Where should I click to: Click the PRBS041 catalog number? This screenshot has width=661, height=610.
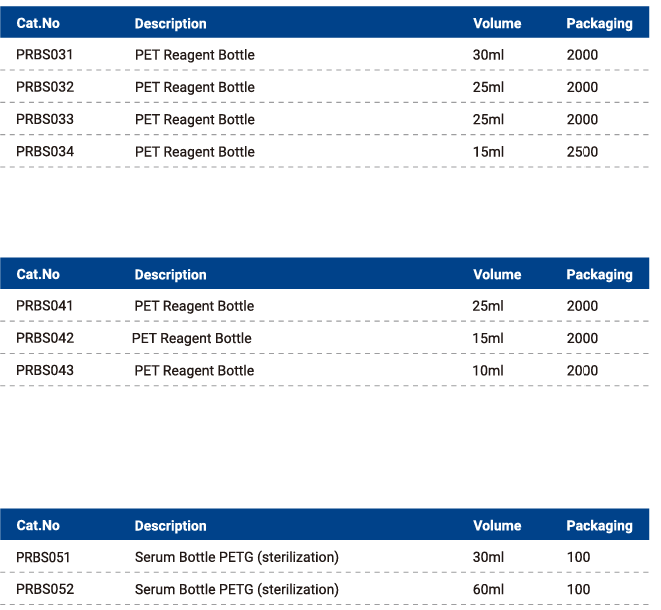44,306
